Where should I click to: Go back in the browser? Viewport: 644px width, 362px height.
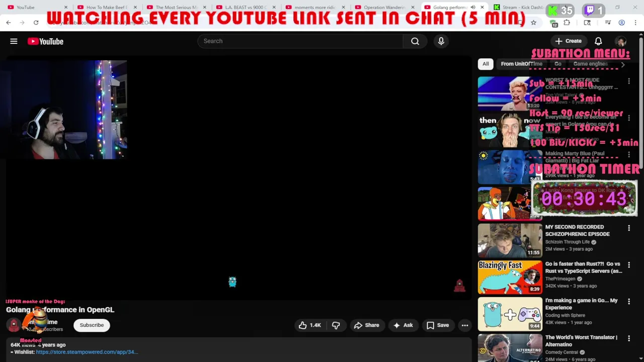pos(9,23)
